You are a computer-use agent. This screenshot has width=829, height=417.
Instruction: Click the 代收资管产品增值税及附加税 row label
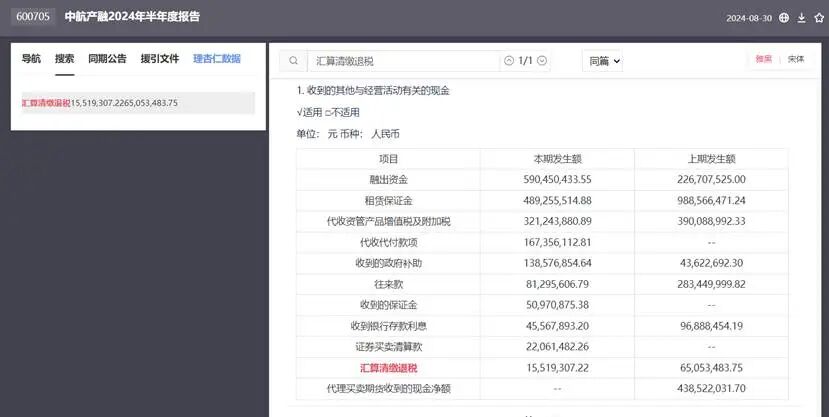[x=388, y=221]
